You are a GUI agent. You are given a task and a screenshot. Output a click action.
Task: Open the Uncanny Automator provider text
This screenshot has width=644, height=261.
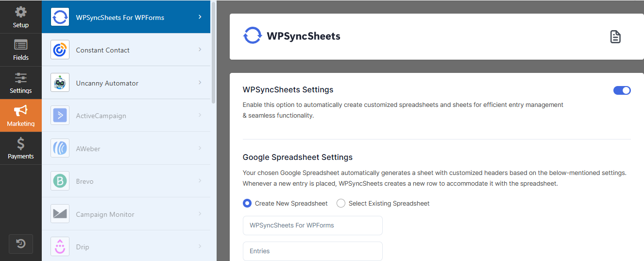click(x=107, y=83)
